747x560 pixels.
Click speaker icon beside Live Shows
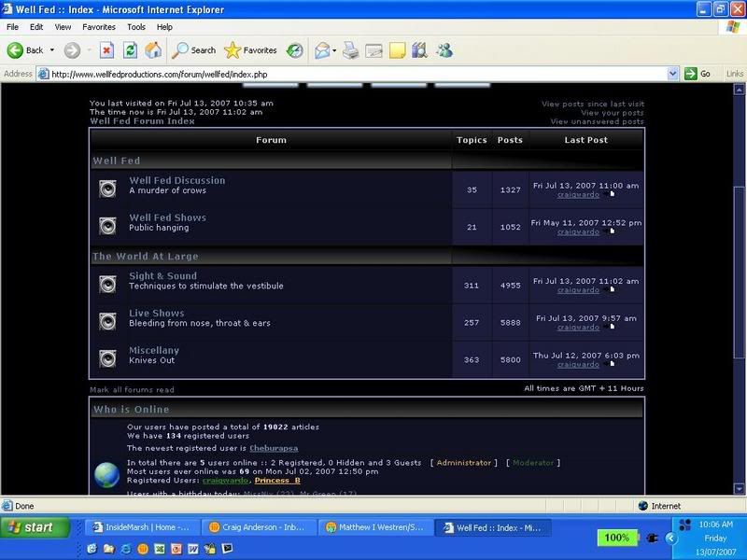[107, 321]
